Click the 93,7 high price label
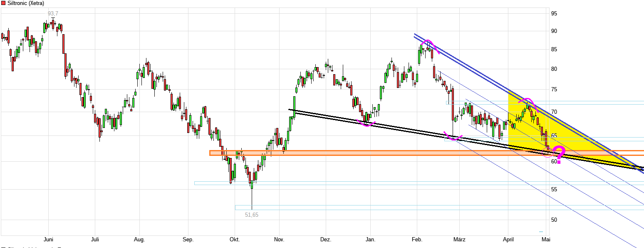Viewport: 644px width, 248px height. 53,14
